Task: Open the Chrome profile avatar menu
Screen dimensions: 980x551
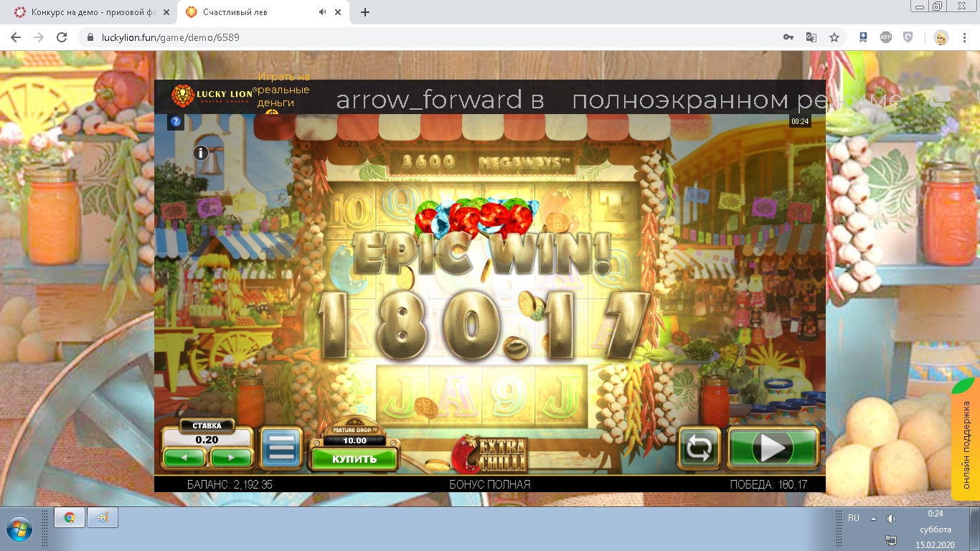Action: point(941,37)
